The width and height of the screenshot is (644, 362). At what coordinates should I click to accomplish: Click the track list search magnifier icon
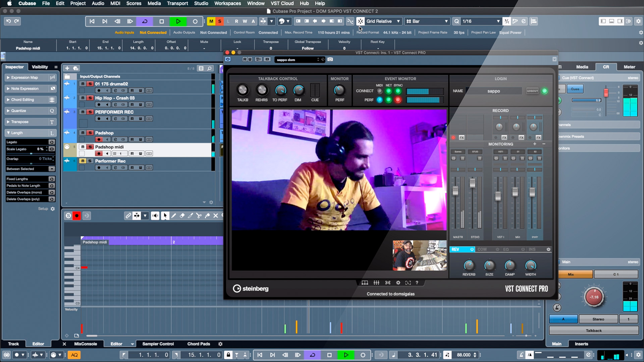pos(209,68)
